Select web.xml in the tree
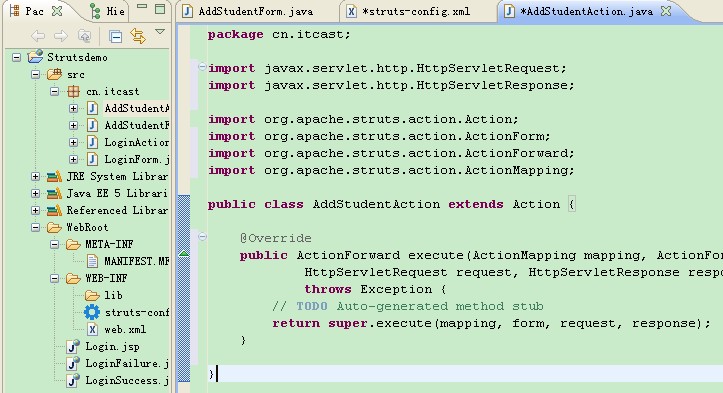The width and height of the screenshot is (723, 393). pos(125,330)
